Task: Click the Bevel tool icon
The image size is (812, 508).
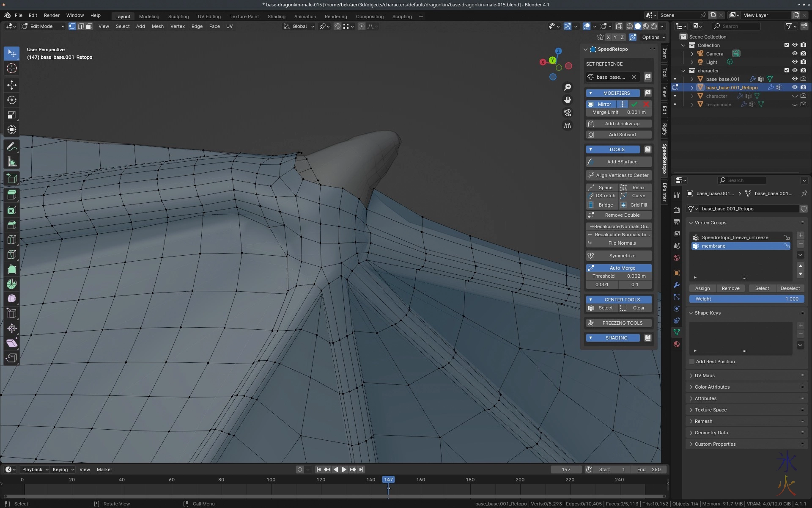Action: click(12, 225)
